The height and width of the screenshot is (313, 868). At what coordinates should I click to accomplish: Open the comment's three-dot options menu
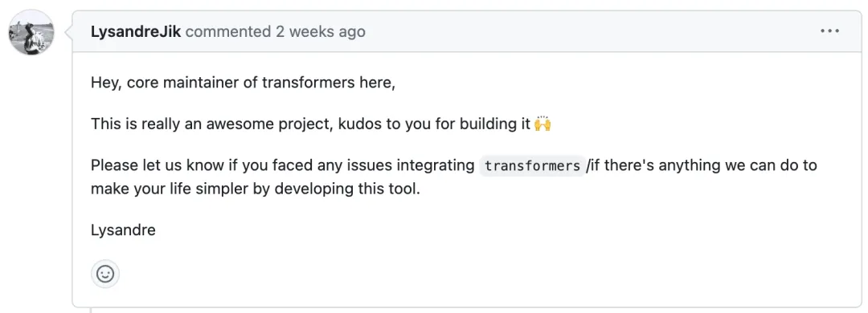pyautogui.click(x=829, y=31)
